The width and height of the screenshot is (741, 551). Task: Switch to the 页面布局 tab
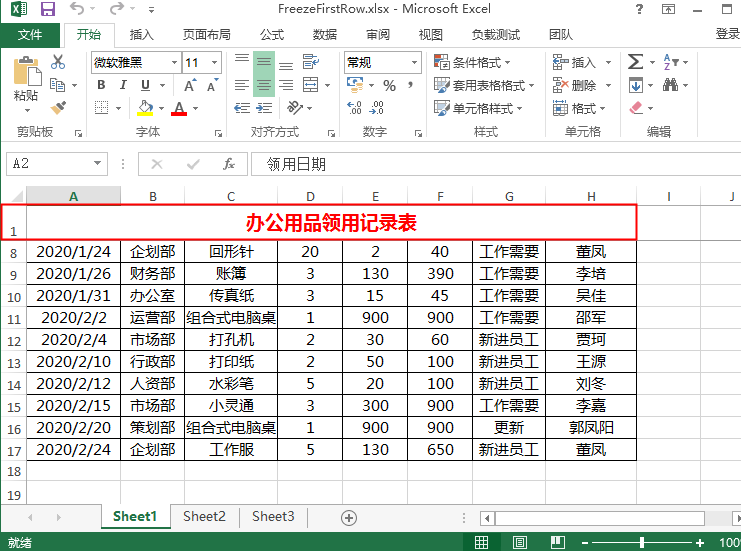point(207,34)
